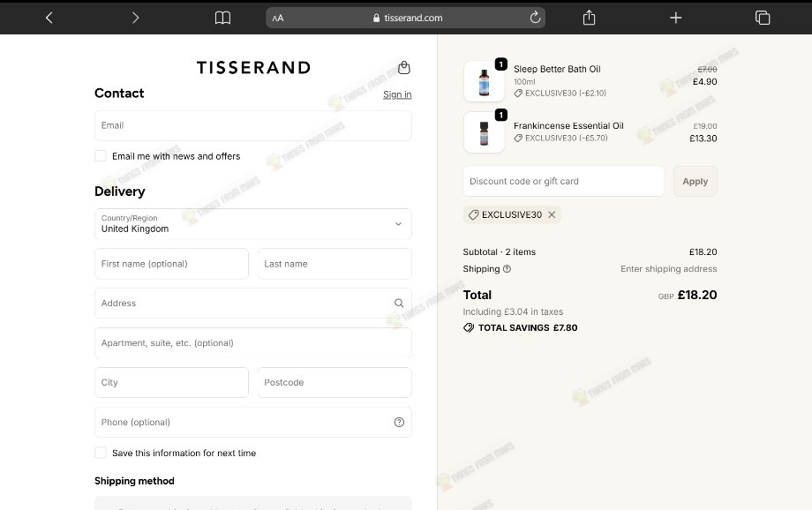Click the TOTAL SAVINGS £7.80 text
Screen dimensions: 812x510
coord(528,327)
